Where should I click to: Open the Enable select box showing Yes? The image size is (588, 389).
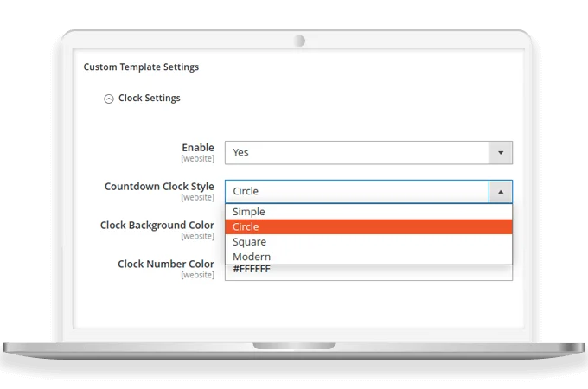[x=356, y=152]
